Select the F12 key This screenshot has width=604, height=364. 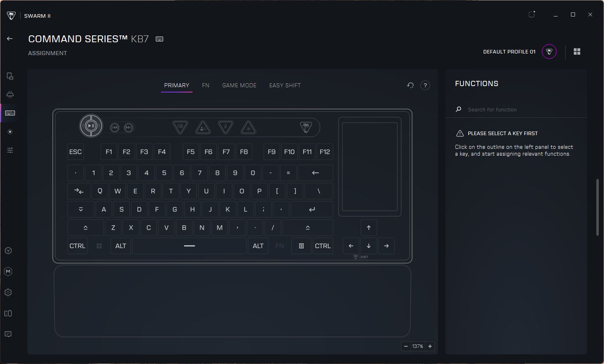point(325,152)
